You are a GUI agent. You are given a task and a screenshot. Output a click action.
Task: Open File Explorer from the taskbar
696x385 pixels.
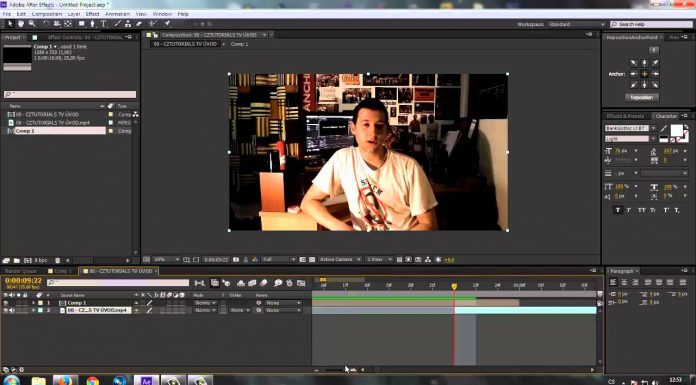(x=39, y=380)
